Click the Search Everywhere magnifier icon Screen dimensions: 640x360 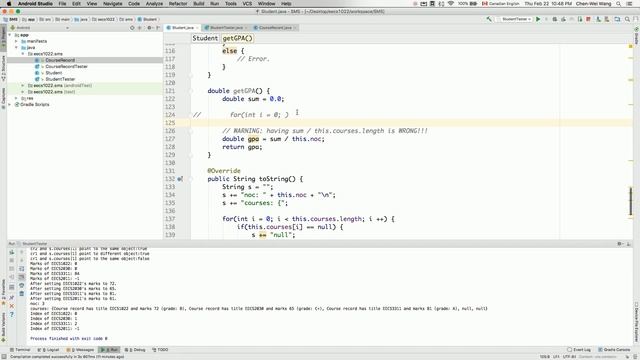627,19
